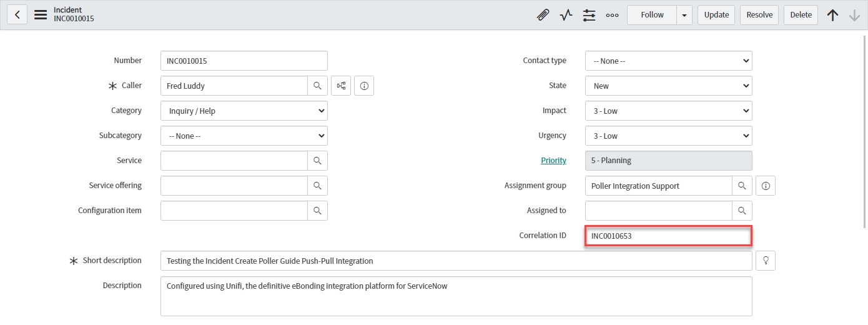
Task: Click the Caller info preview icon
Action: [x=364, y=86]
